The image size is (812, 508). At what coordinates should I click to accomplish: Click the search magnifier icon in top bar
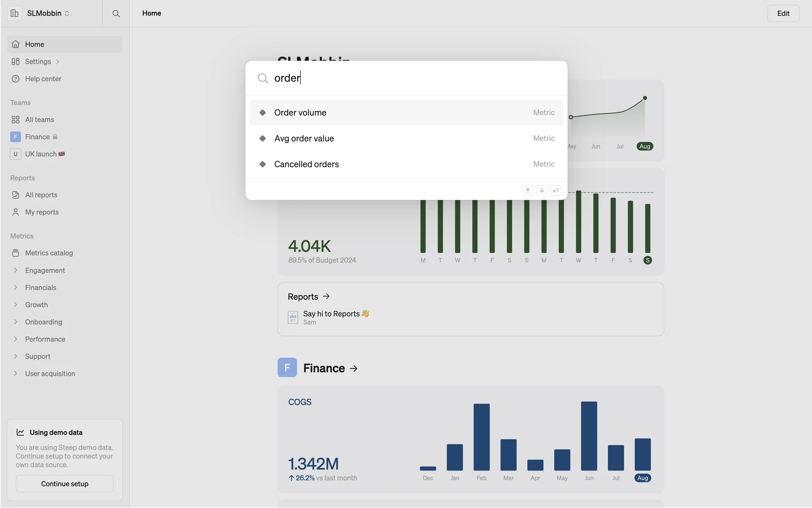(x=116, y=14)
